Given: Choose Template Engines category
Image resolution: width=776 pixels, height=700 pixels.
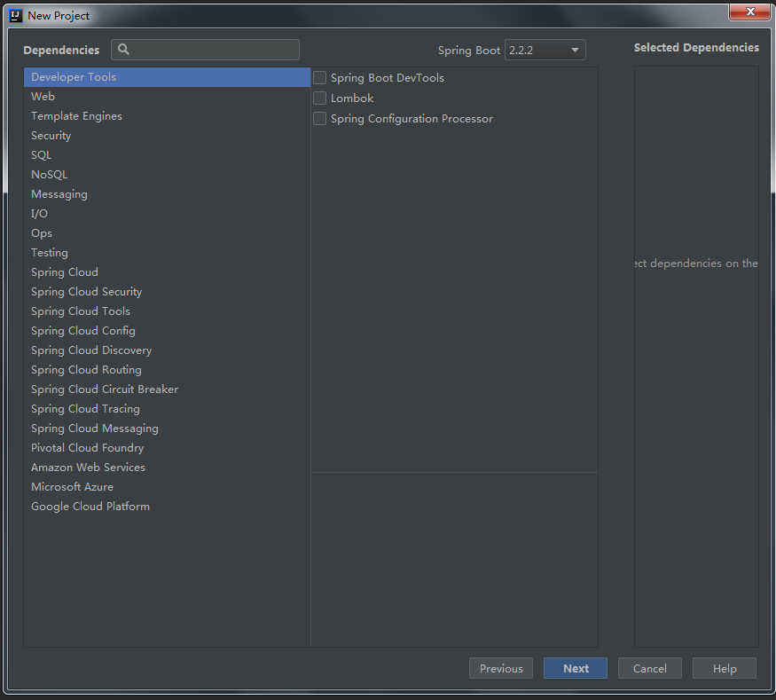Looking at the screenshot, I should tap(168, 116).
